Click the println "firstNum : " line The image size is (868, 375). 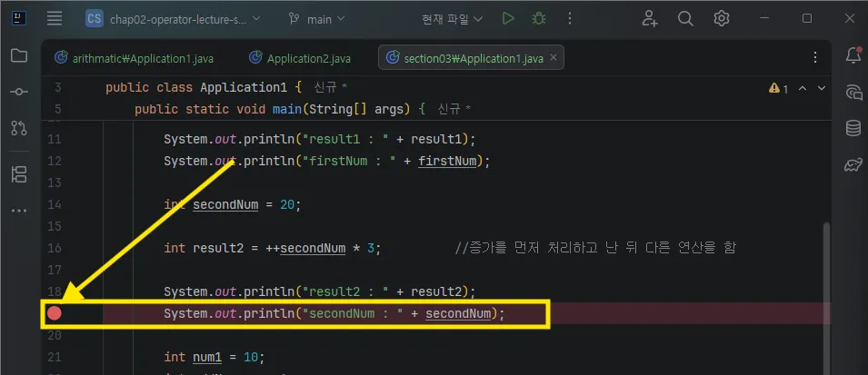coord(326,161)
